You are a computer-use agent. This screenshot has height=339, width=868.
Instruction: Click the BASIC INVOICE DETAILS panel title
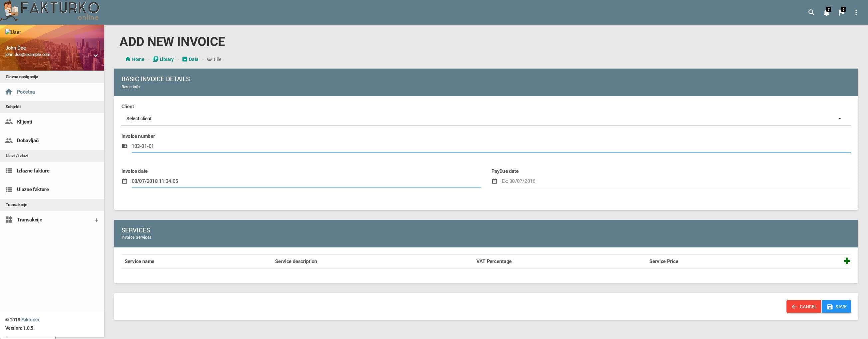point(155,79)
